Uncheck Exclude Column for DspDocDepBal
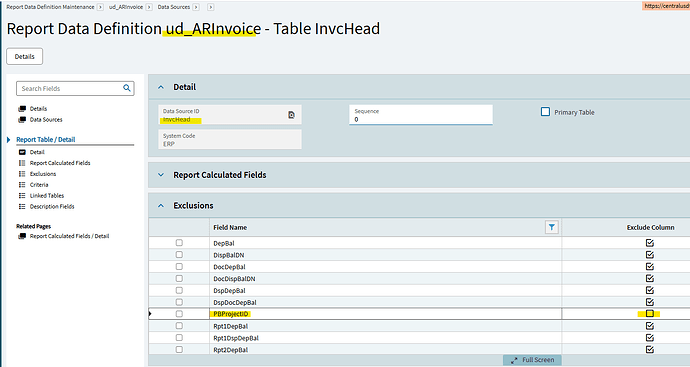The width and height of the screenshot is (690, 367). (650, 302)
